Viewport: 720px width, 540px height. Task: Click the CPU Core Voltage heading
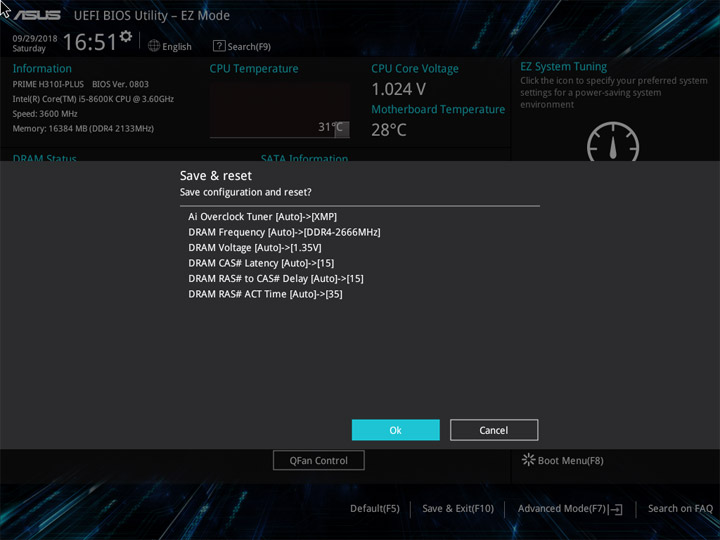click(415, 68)
